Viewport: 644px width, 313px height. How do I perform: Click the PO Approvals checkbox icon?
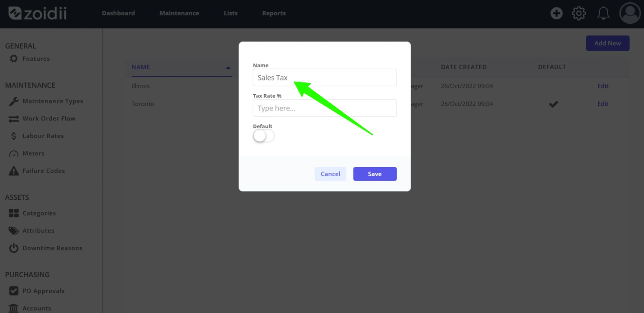[13, 291]
